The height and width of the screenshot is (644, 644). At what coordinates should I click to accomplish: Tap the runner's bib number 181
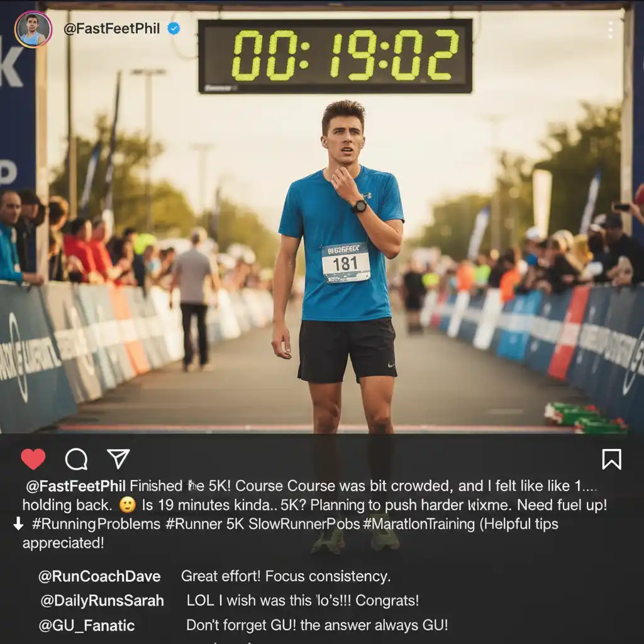[346, 263]
